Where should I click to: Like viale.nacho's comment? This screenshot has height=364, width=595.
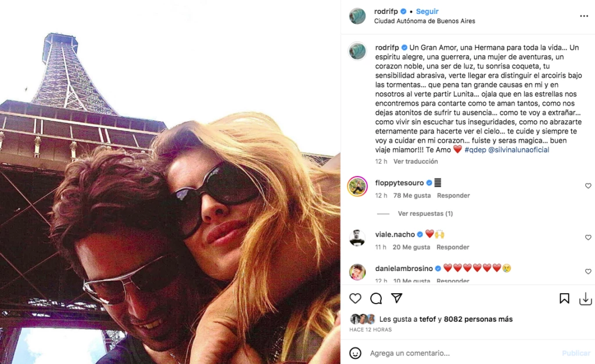click(x=588, y=237)
